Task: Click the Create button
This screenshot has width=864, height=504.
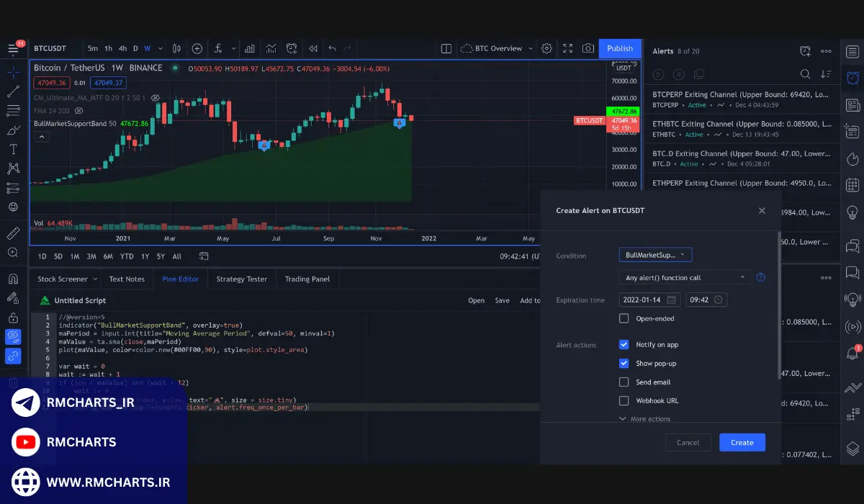Action: point(742,443)
